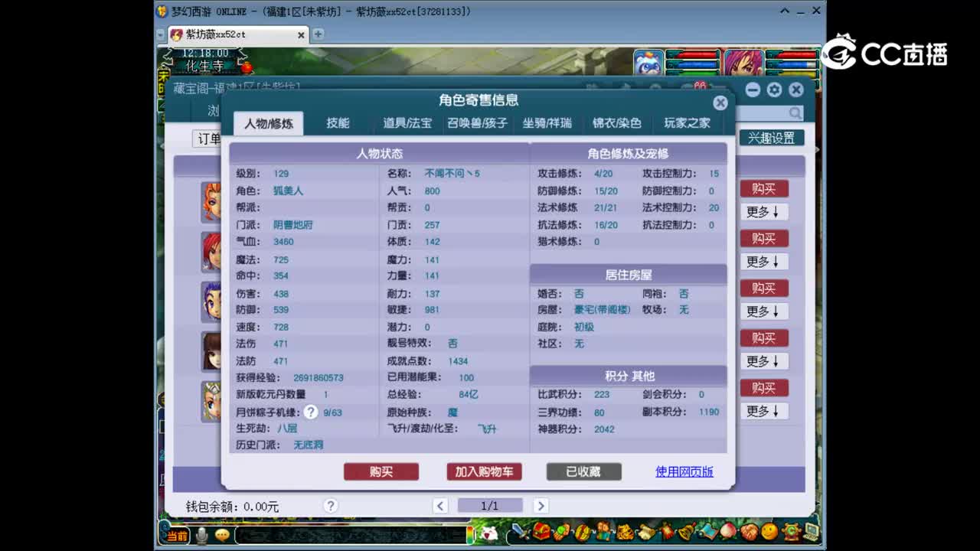The image size is (980, 551).
Task: Expand the topmost 更多↓ dropdown
Action: pyautogui.click(x=763, y=212)
